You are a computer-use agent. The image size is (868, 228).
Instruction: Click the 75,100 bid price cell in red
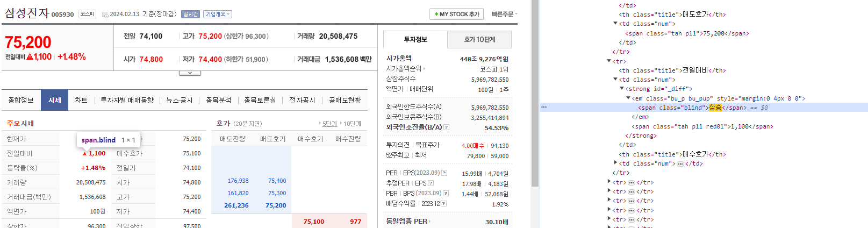point(314,222)
